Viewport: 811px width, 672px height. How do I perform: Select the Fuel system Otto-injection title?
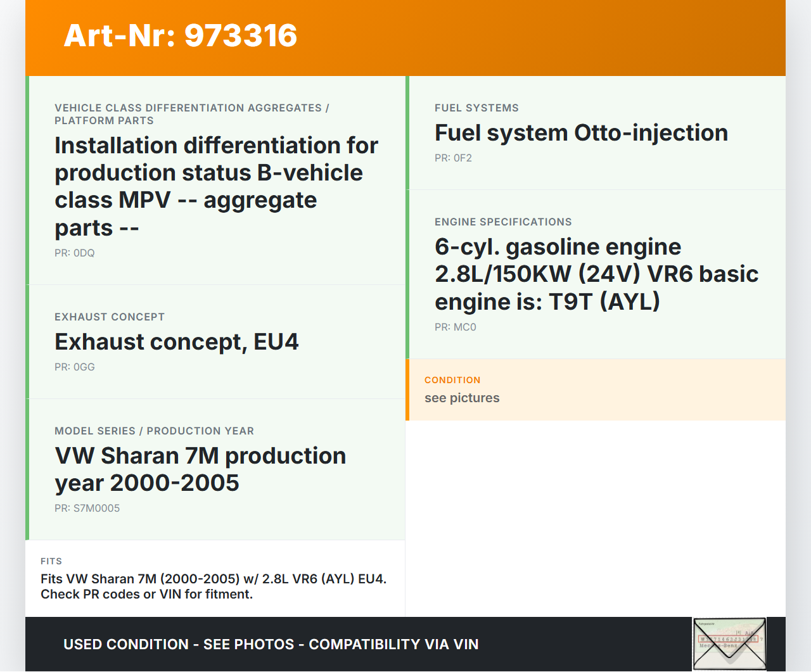pyautogui.click(x=581, y=133)
